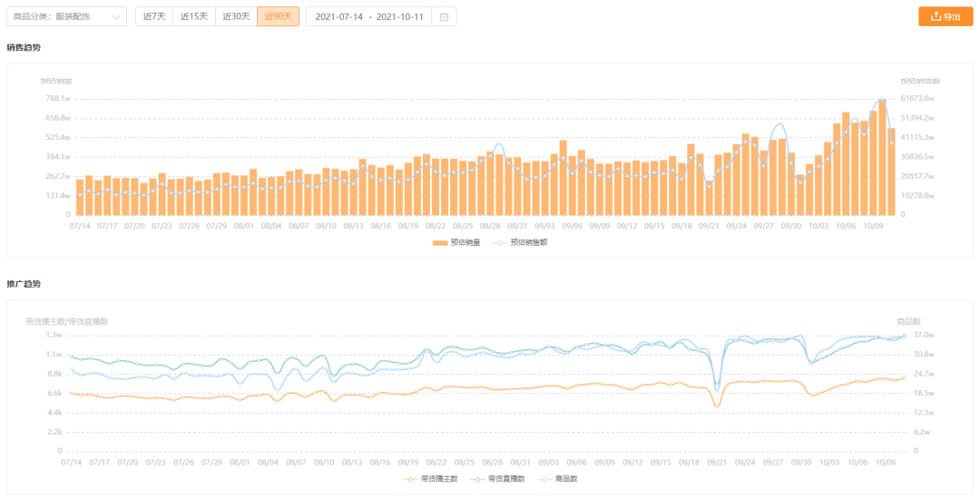Switch to 近30天 range

point(236,17)
